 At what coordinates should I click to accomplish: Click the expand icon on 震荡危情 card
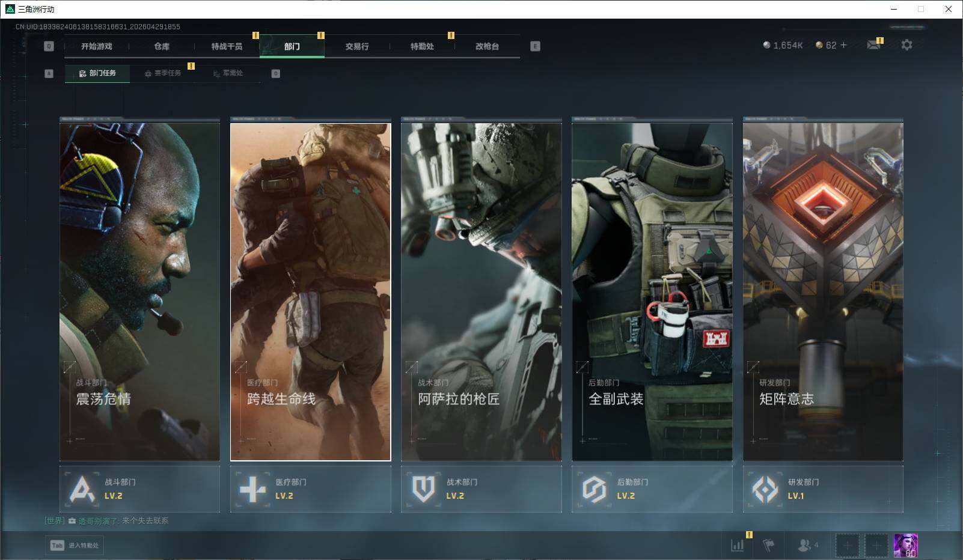point(70,367)
